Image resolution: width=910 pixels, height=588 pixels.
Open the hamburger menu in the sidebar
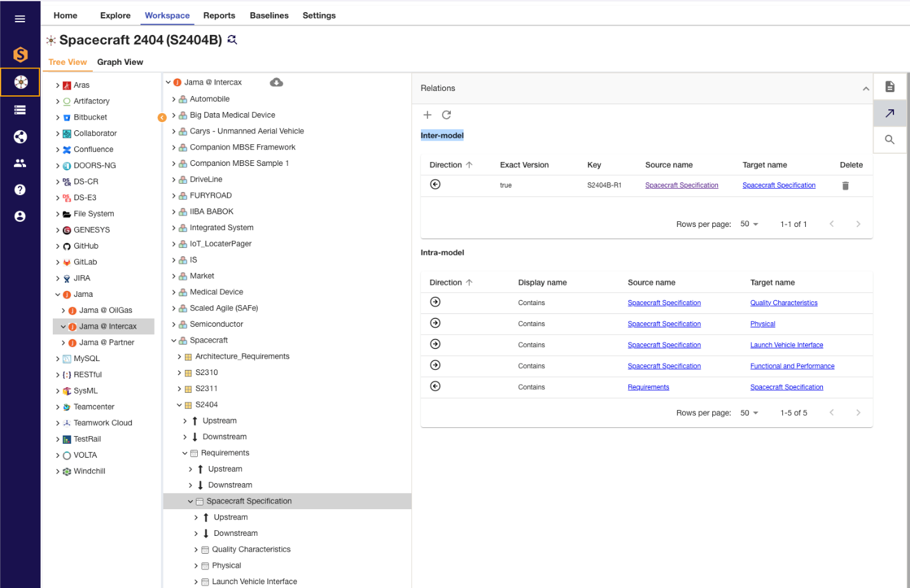[x=20, y=19]
